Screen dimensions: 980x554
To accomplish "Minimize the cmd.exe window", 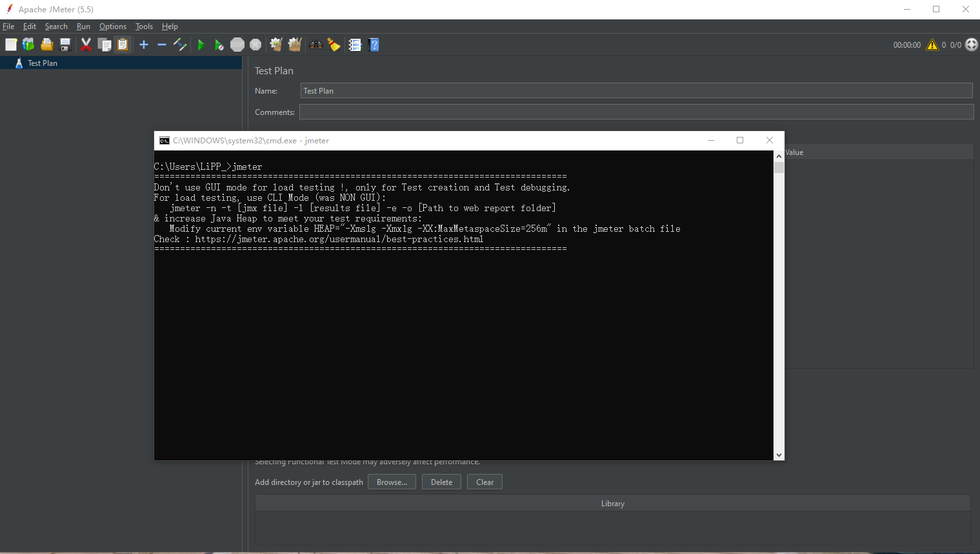I will coord(711,140).
